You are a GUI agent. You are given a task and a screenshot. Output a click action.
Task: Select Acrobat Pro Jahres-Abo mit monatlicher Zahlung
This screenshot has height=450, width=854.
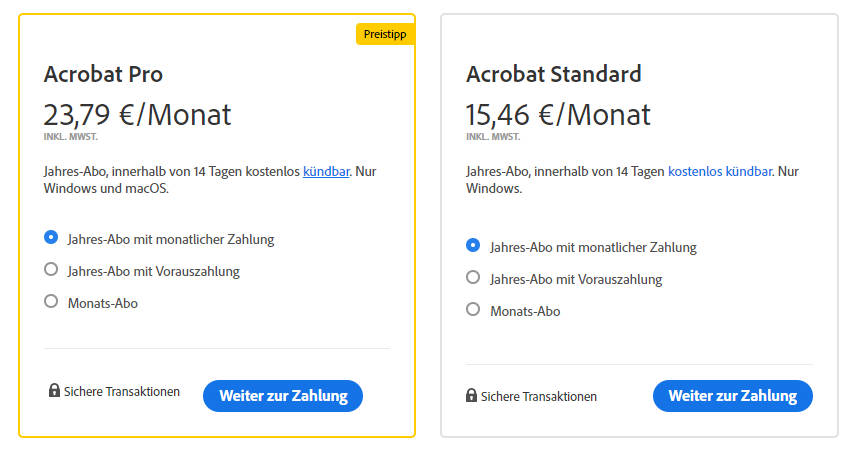51,238
